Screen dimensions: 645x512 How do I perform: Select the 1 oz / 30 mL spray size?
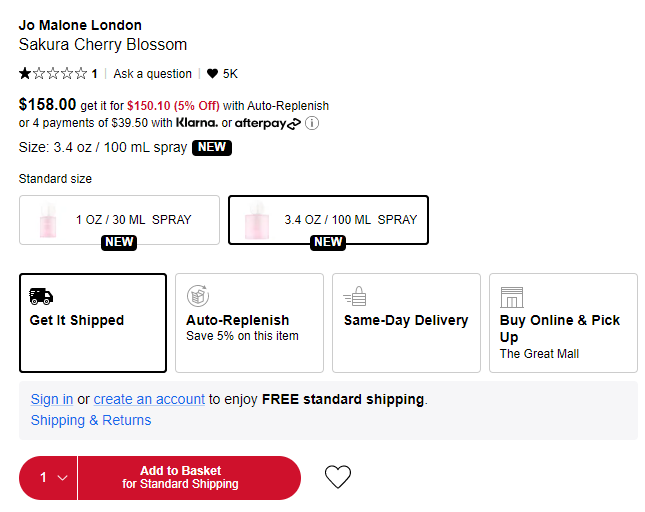click(x=119, y=220)
